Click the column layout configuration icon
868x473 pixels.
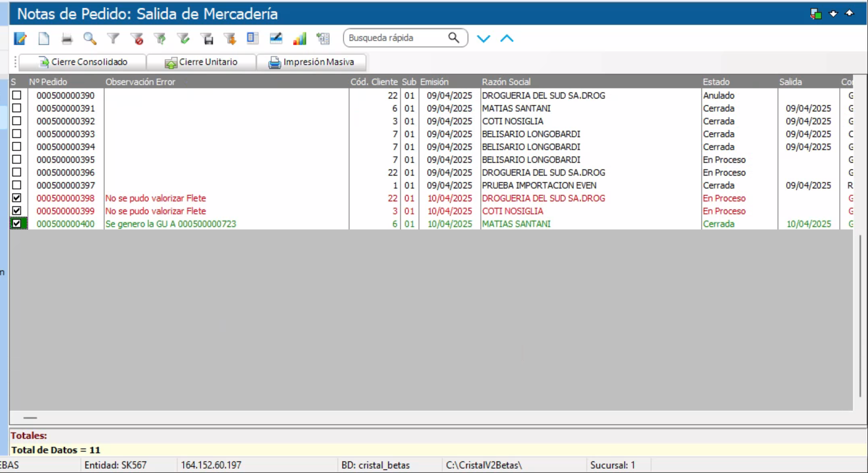(x=252, y=39)
